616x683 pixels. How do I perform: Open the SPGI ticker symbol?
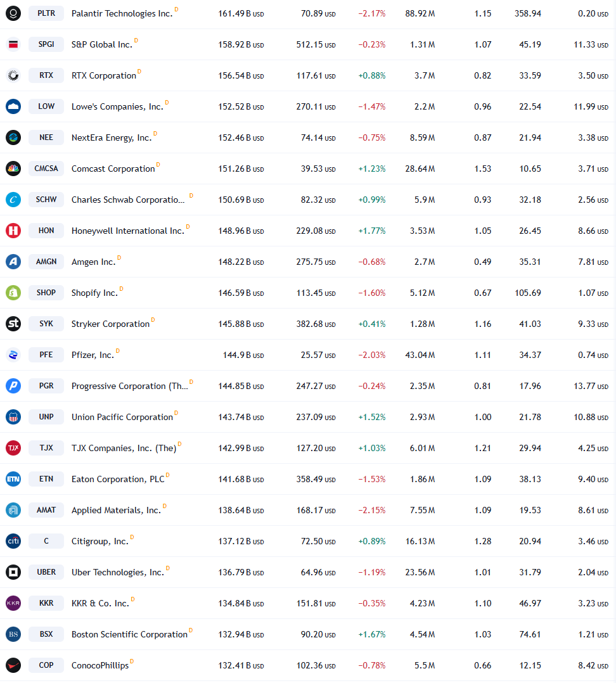point(46,44)
